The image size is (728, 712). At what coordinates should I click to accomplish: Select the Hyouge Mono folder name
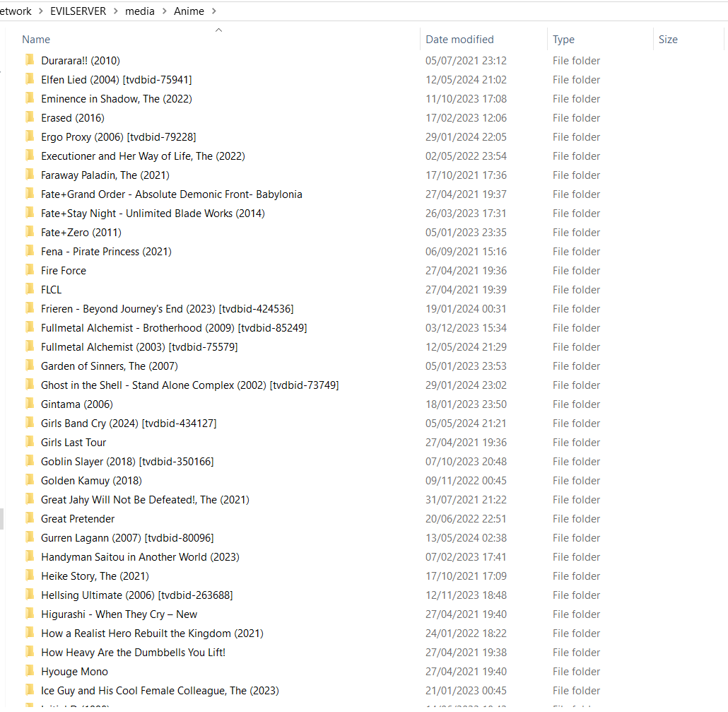[x=74, y=672]
